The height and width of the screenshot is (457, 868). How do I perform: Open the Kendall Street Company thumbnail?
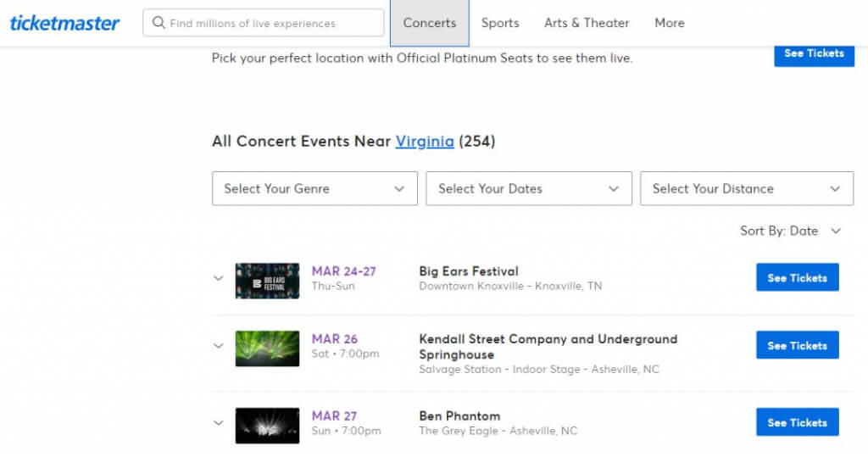pos(267,348)
